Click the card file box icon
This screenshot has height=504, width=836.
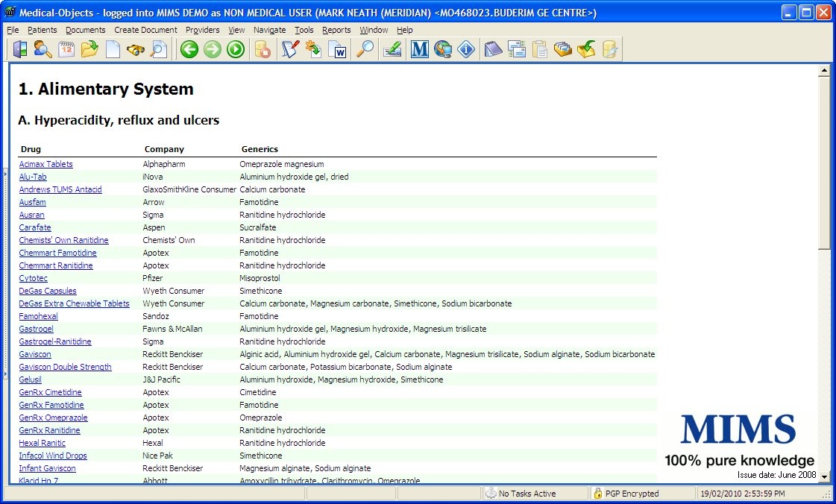click(x=562, y=49)
